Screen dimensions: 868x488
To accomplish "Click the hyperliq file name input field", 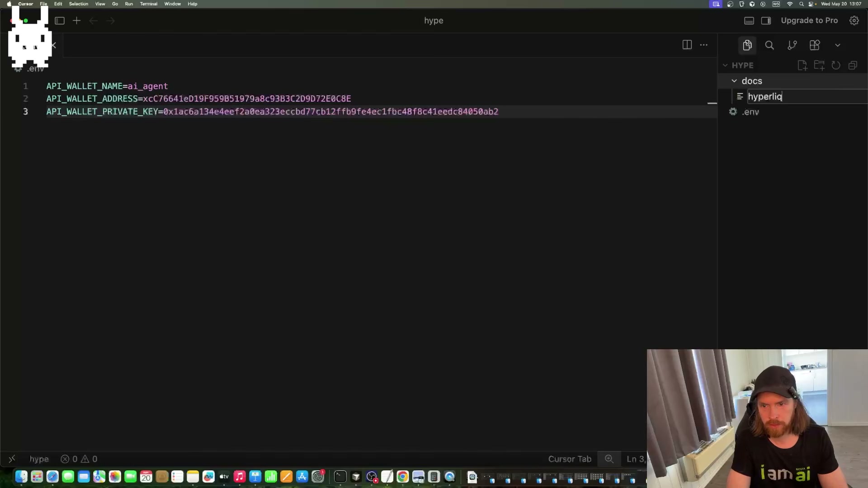I will (807, 97).
